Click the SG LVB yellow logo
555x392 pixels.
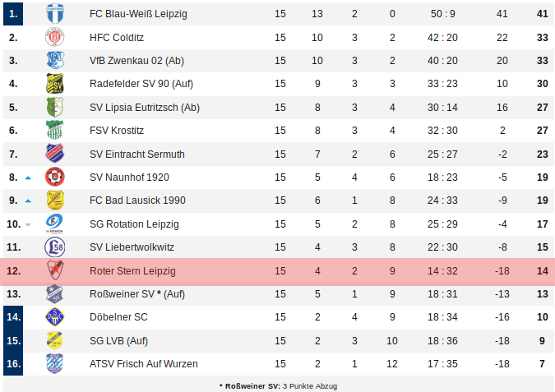[x=54, y=340]
